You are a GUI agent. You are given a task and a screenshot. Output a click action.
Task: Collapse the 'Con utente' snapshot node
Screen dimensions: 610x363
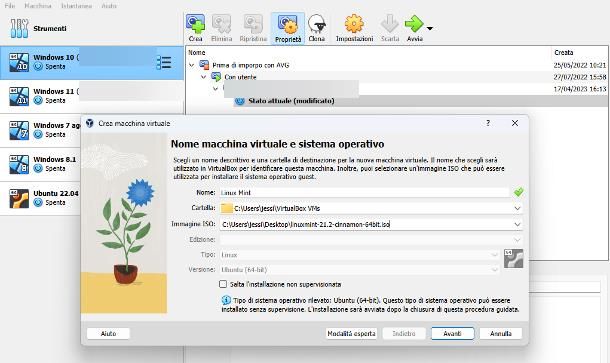[x=203, y=77]
